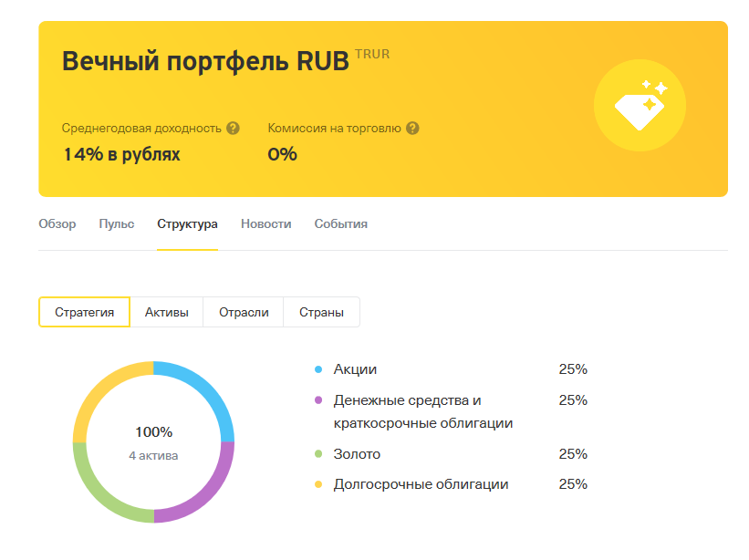Open the help tooltip for Среднегодовая доходность
The image size is (749, 560).
click(x=233, y=128)
